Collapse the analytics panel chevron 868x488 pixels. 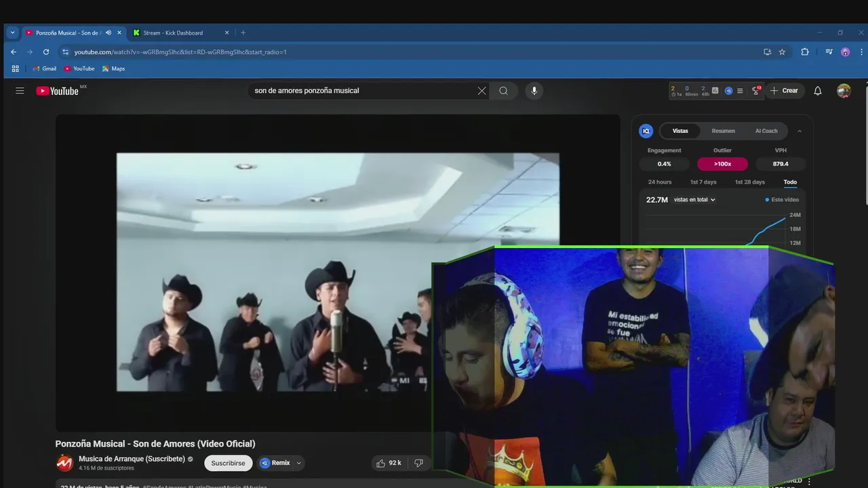(x=800, y=131)
